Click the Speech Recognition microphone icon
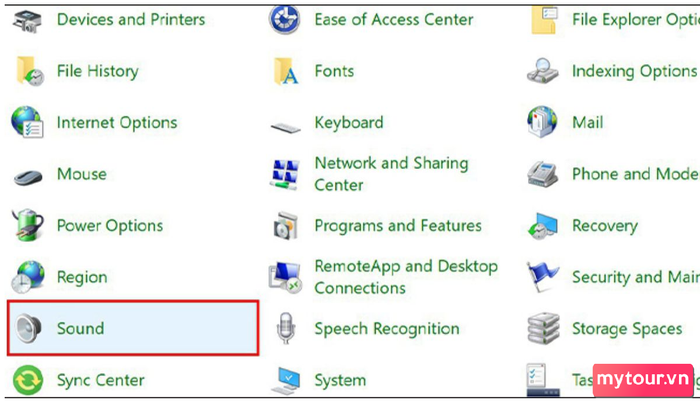The height and width of the screenshot is (405, 700). click(286, 328)
